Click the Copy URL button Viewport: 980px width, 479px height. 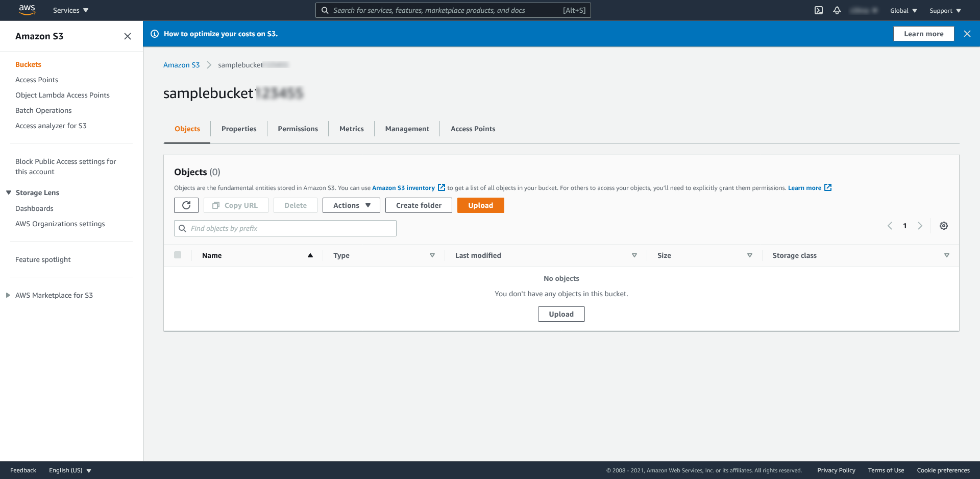[236, 205]
